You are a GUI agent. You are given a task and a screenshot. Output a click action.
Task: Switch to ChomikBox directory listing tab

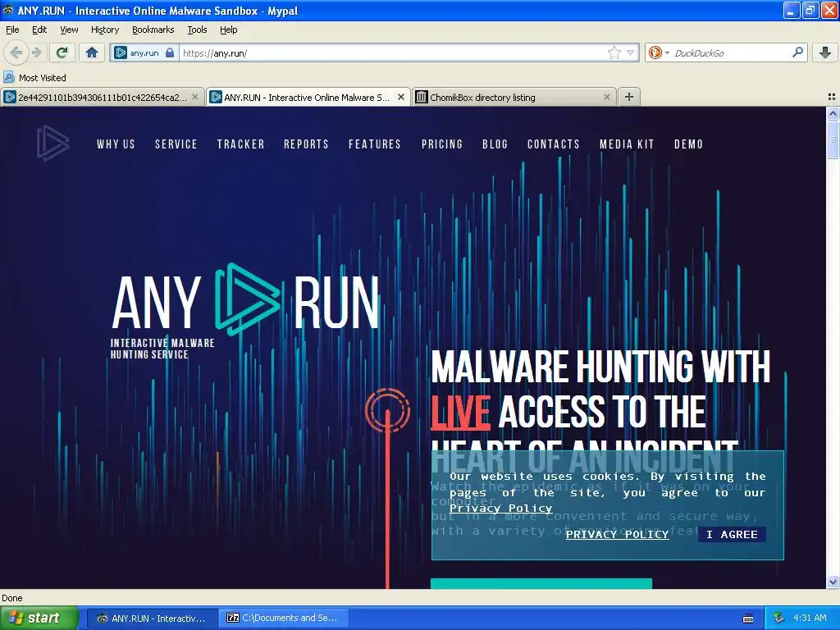(514, 97)
